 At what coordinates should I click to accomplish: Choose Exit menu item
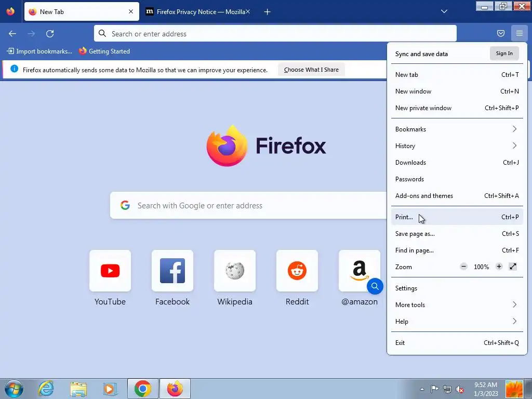pyautogui.click(x=457, y=343)
